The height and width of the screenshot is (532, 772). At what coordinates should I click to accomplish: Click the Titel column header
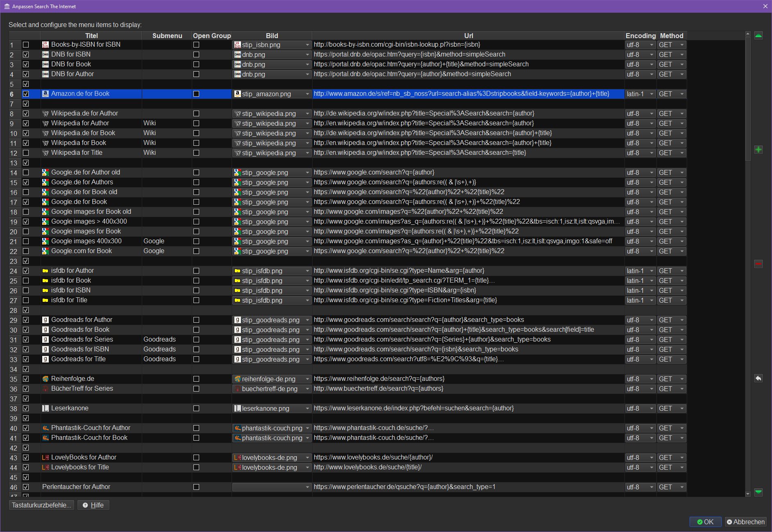(x=91, y=36)
